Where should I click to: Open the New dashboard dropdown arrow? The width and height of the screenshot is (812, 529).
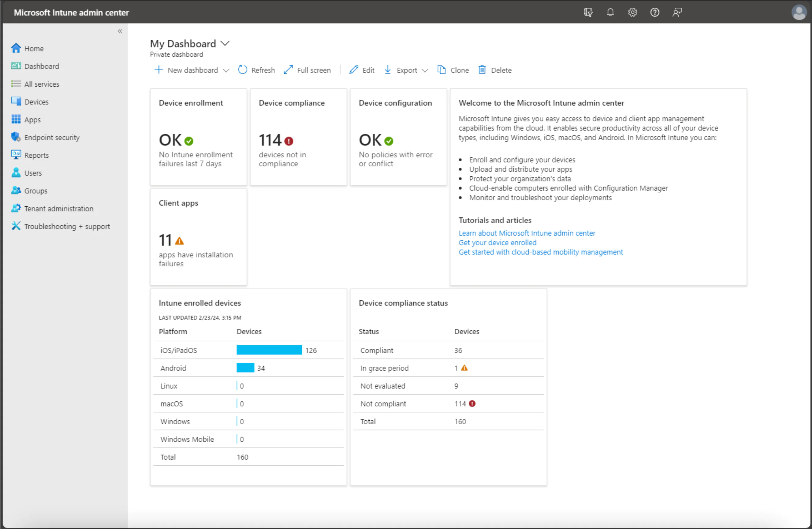coord(226,70)
